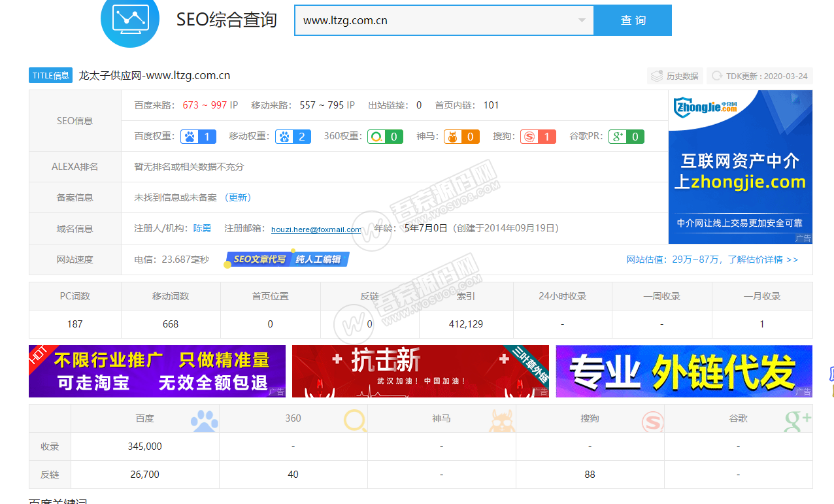The width and height of the screenshot is (834, 504).
Task: Open 网站估值 了解估价详情 link
Action: [x=712, y=260]
